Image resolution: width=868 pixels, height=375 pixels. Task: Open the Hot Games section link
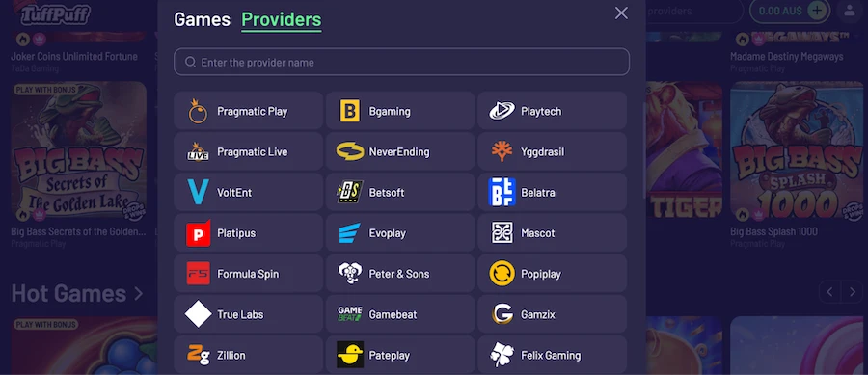pyautogui.click(x=77, y=294)
